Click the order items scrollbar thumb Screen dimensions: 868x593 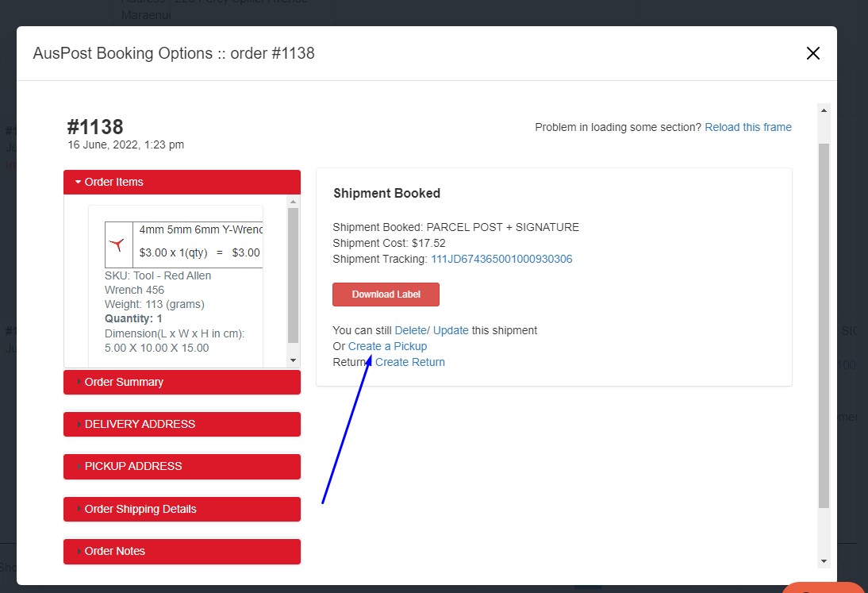[294, 275]
